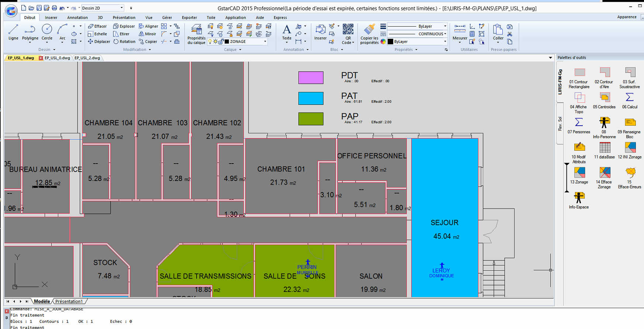Screen dimensions: 644x329
Task: Switch to the EP_USL_0.dwg document tab
Action: click(x=57, y=58)
